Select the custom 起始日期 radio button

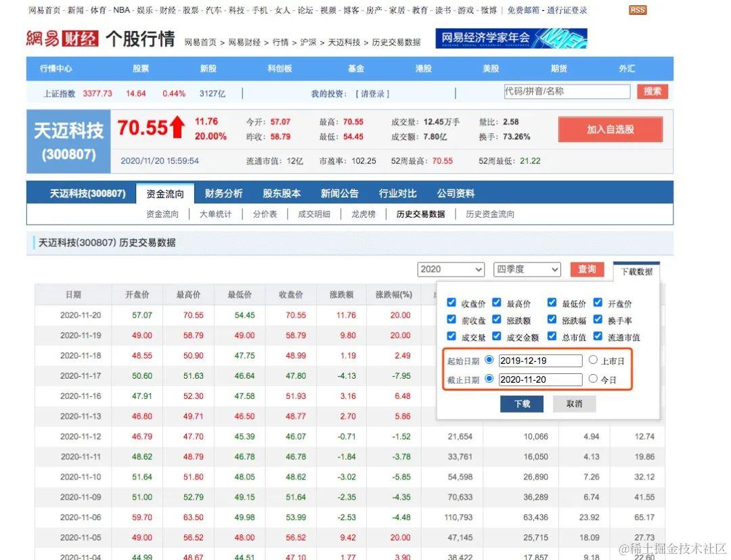point(489,359)
